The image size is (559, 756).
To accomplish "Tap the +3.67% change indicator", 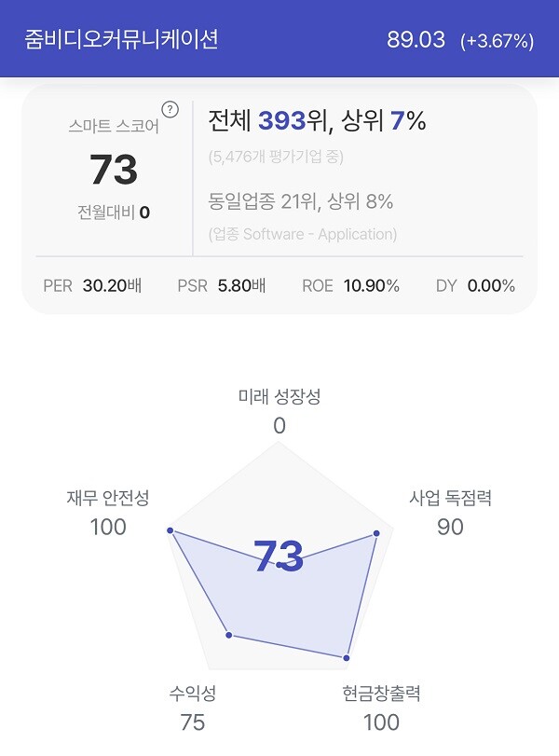I will coord(497,41).
